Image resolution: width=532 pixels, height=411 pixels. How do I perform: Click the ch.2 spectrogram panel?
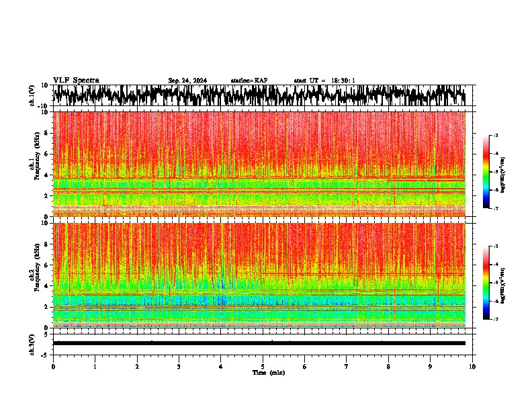tap(259, 275)
